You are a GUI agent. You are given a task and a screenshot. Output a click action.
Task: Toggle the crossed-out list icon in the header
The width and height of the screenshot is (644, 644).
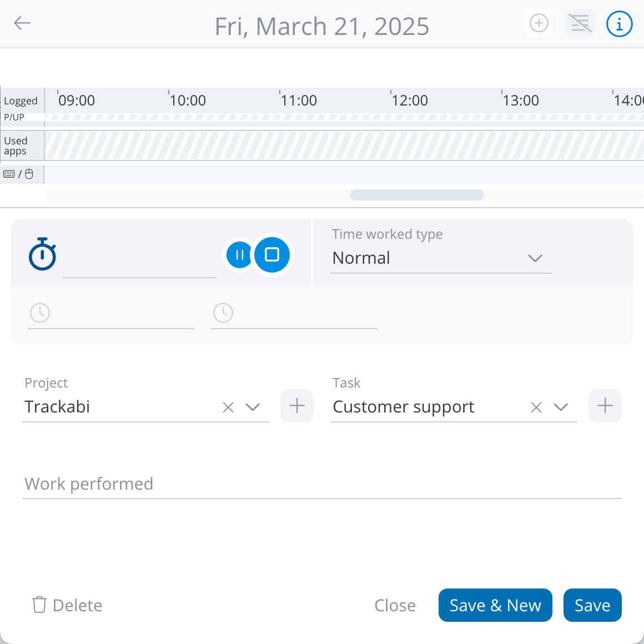(580, 23)
